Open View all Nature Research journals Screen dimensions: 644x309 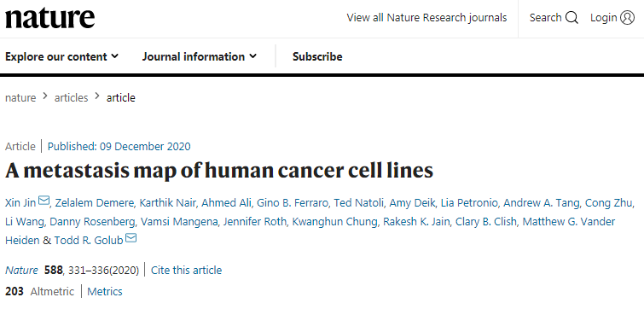coord(426,18)
